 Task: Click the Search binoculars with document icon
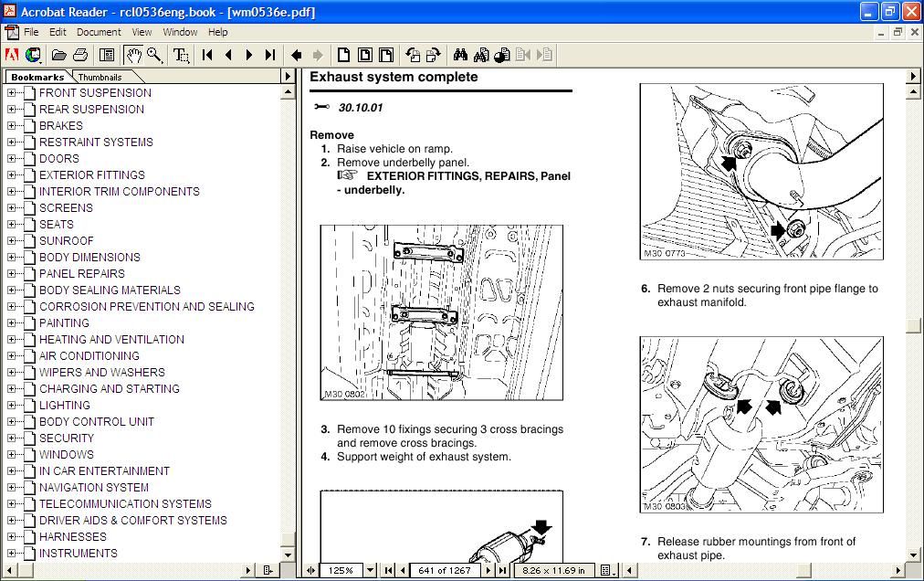481,56
